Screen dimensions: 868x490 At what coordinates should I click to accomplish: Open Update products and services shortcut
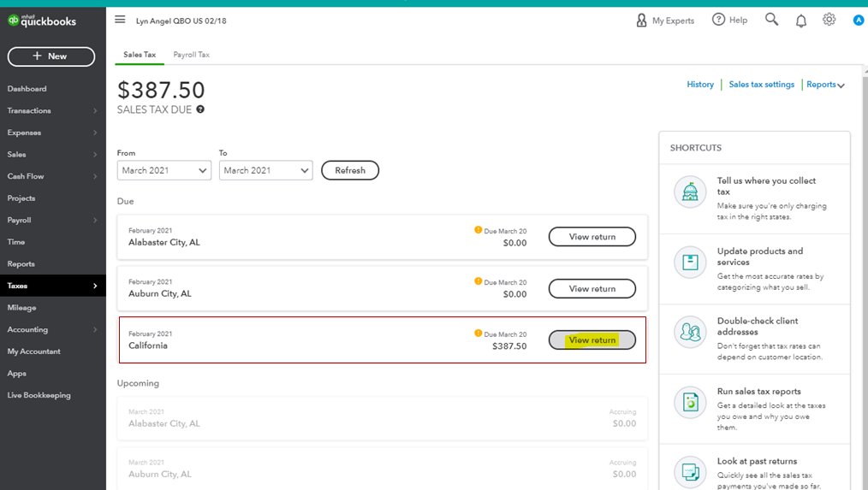[x=754, y=269]
